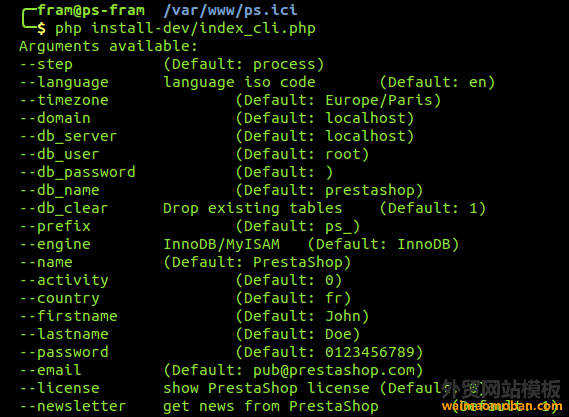Click the prestashop database name default
Viewport: 569px width, 417px height.
tap(370, 191)
